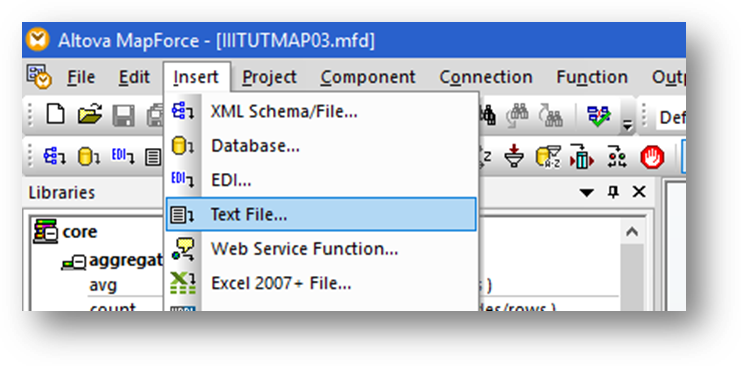Click the validate mapping checkmark icon

pos(598,115)
